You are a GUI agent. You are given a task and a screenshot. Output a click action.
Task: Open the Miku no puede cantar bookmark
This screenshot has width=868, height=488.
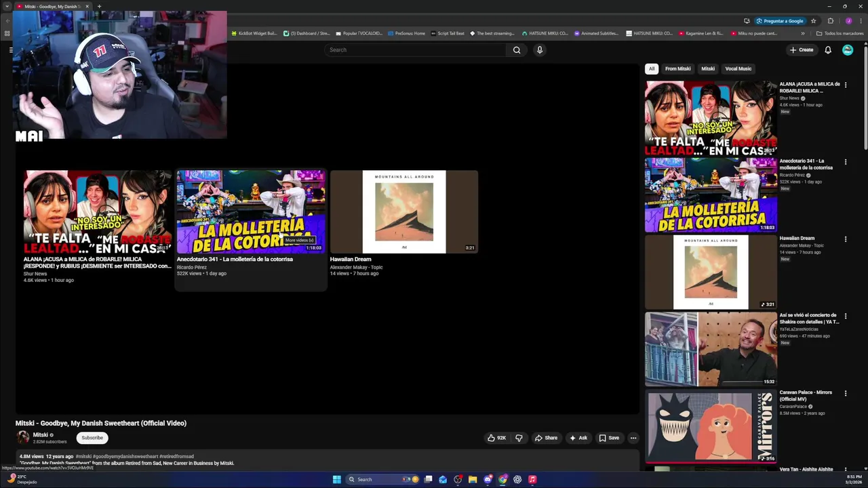[x=754, y=33]
